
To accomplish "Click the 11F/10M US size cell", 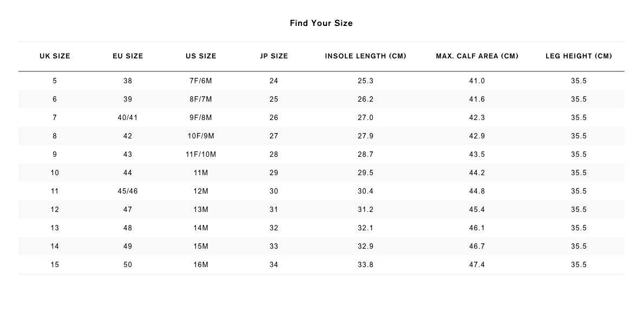I will pos(201,155).
